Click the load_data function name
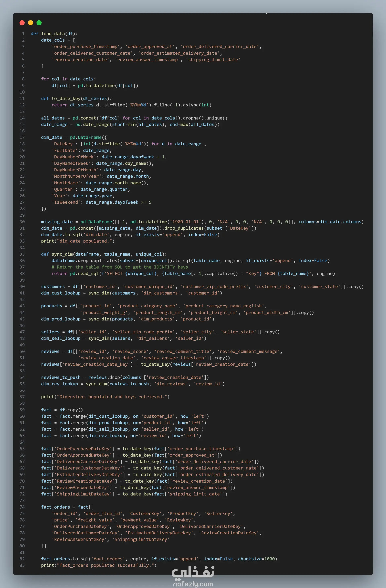This screenshot has height=588, width=386. point(53,34)
